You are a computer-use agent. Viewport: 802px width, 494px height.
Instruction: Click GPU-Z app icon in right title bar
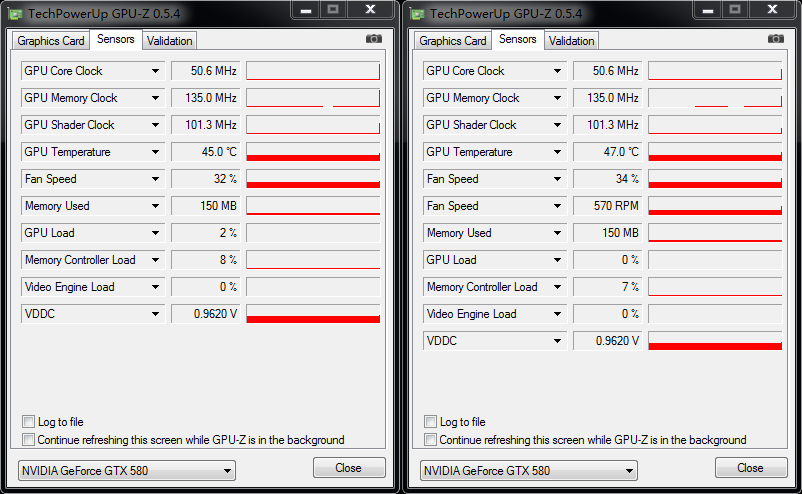tap(418, 14)
